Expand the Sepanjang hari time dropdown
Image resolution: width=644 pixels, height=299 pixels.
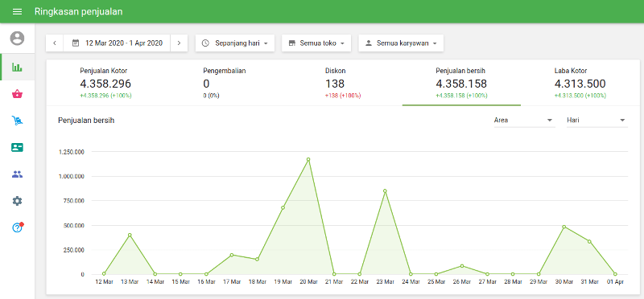point(235,43)
